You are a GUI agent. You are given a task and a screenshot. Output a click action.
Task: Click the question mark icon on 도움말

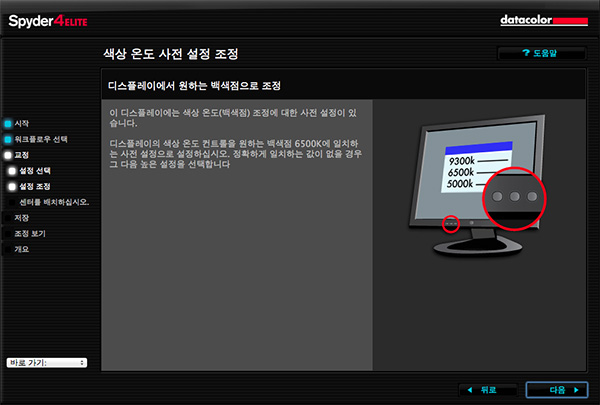point(526,52)
